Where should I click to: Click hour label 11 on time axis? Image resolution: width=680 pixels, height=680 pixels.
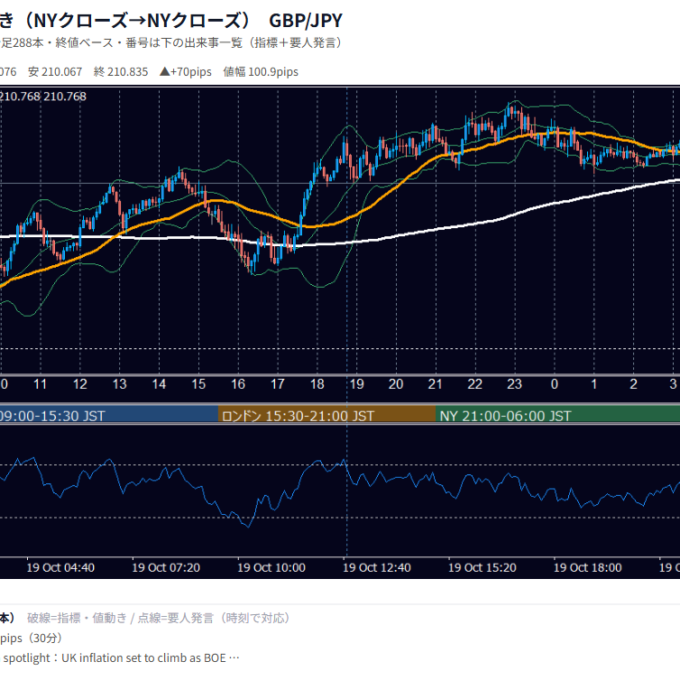tap(40, 384)
